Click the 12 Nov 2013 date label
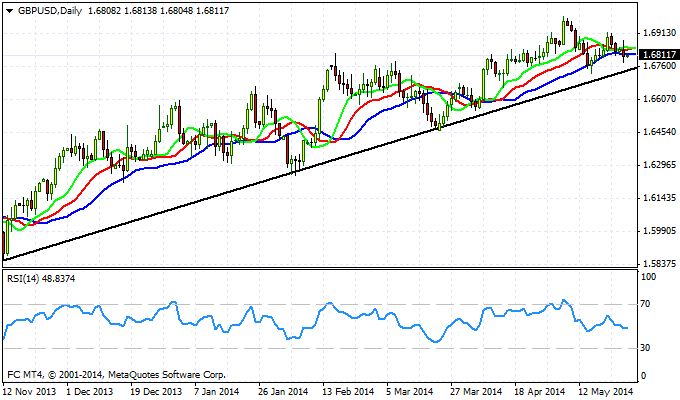Screen dimensions: 680x400 click(x=29, y=392)
